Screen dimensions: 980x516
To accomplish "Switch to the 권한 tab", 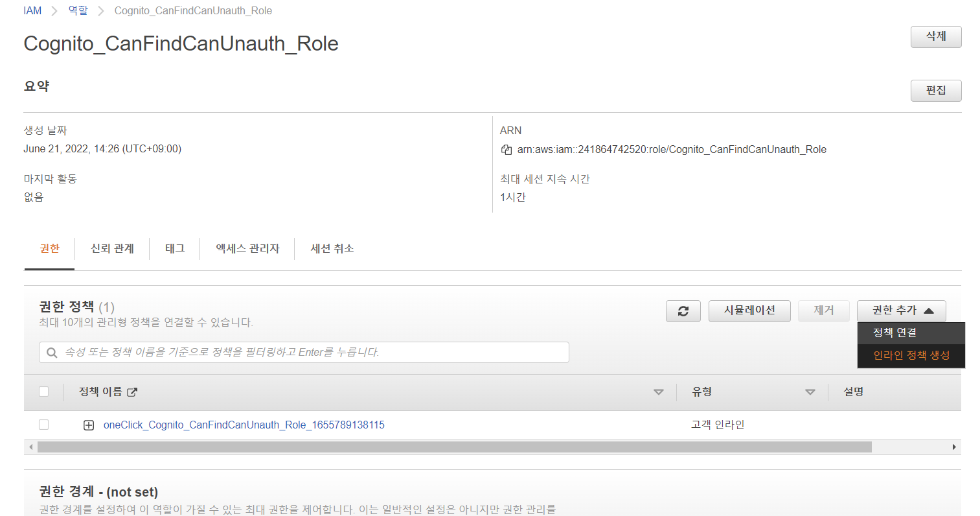I will point(49,249).
